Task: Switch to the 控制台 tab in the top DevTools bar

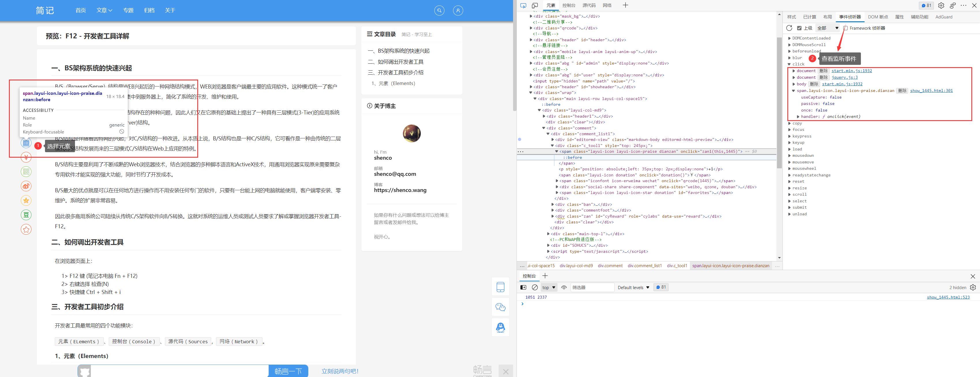Action: [x=569, y=5]
